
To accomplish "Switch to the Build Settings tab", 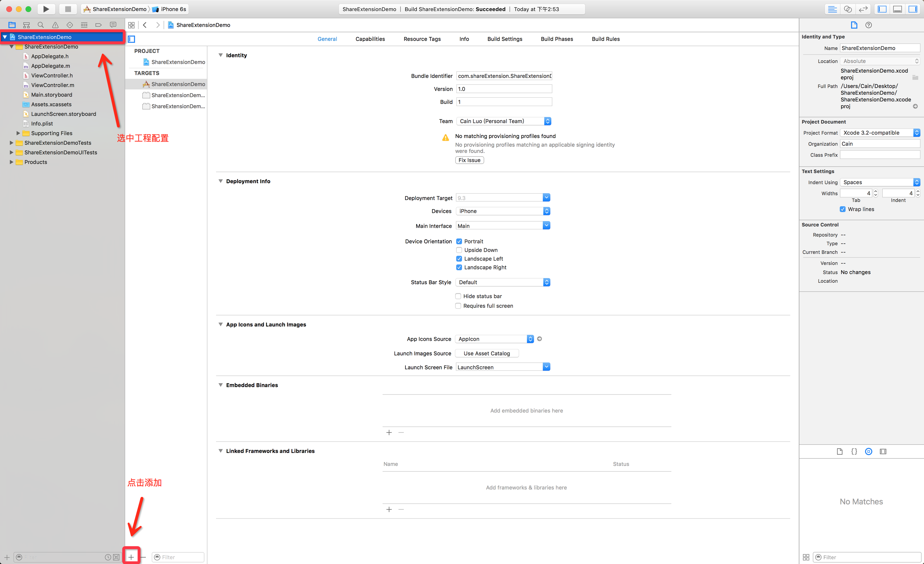I will click(504, 39).
